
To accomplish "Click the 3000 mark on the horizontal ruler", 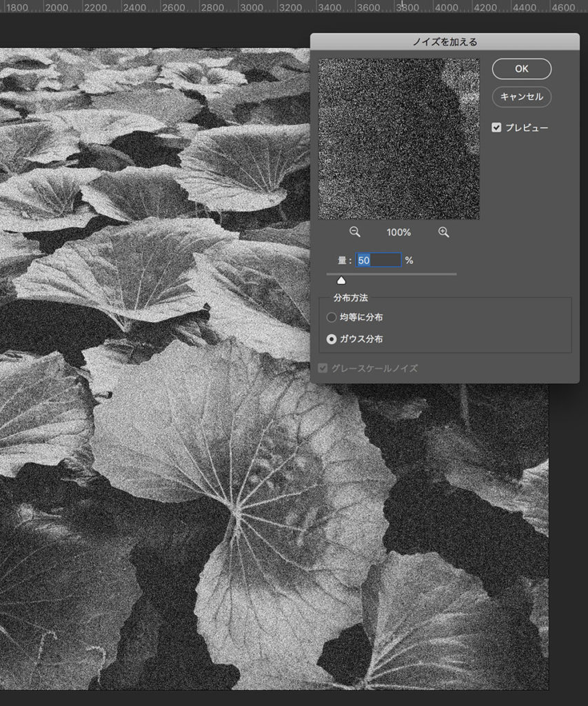I will (x=251, y=7).
